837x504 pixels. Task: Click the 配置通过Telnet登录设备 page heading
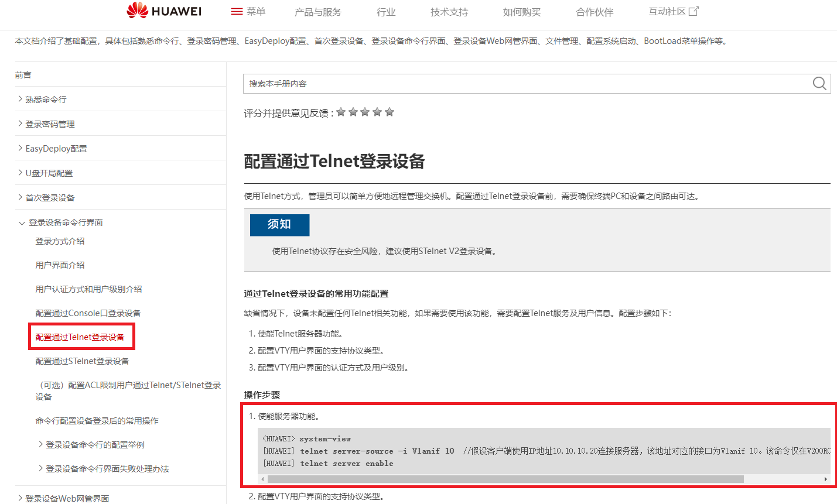tap(334, 162)
